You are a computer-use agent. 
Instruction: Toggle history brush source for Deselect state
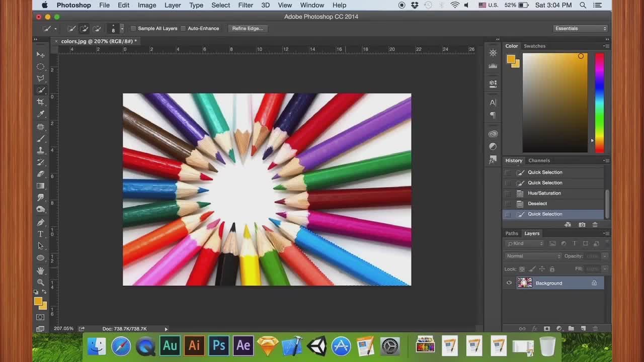(508, 204)
